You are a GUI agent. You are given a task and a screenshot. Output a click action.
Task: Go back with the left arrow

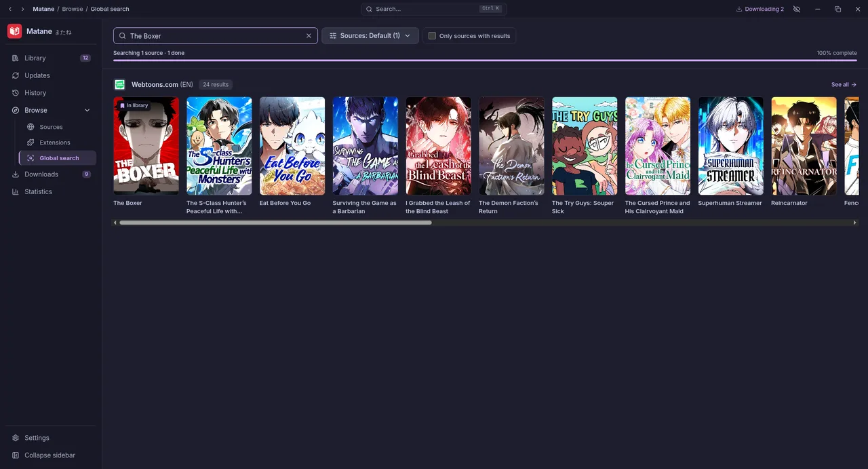coord(9,9)
